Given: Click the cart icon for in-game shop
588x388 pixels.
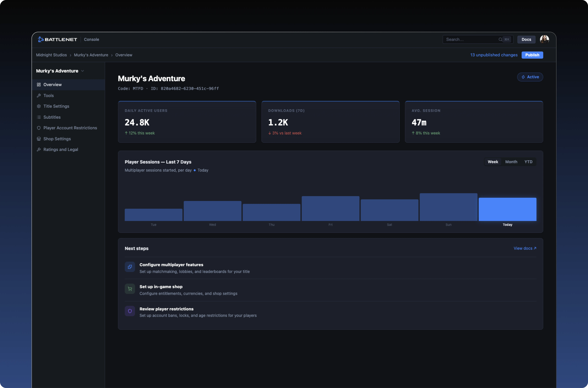Looking at the screenshot, I should click(130, 289).
